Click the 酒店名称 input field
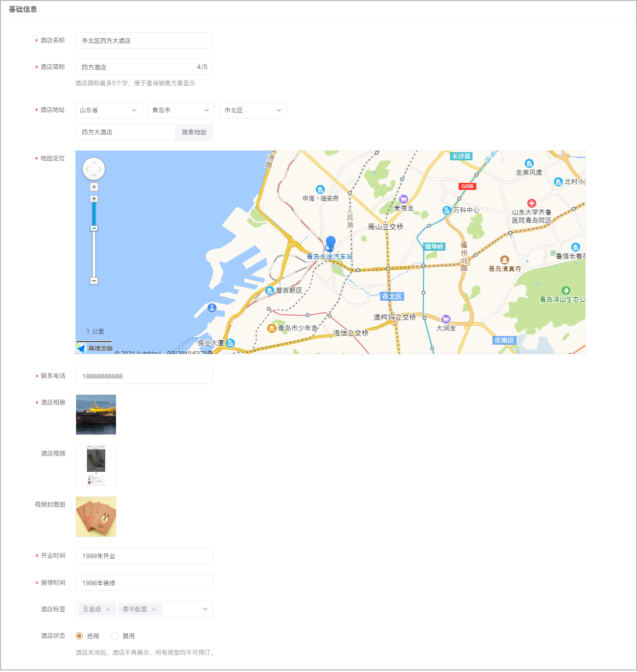The height and width of the screenshot is (672, 637). [x=144, y=41]
